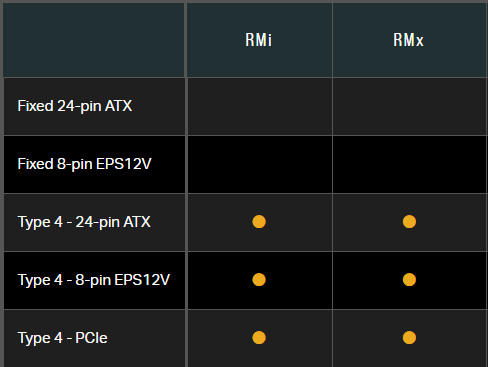Click the word EPS12V in the Fixed 8-pin row
Screen dimensions: 488x367
124,164
